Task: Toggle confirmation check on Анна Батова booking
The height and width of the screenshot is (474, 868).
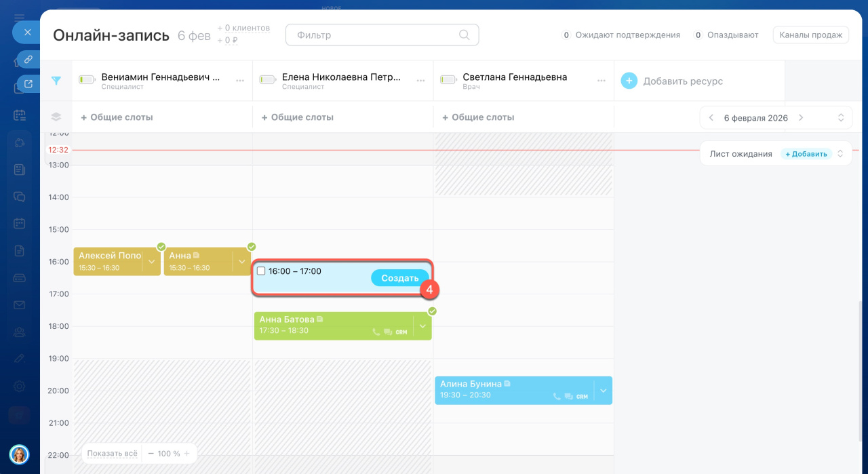Action: tap(432, 311)
